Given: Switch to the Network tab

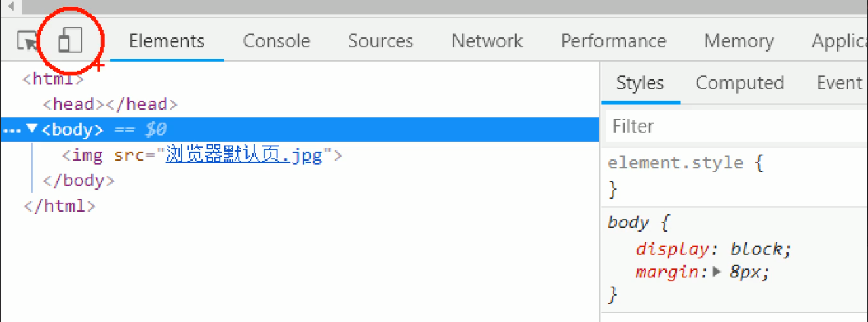Looking at the screenshot, I should pyautogui.click(x=487, y=41).
